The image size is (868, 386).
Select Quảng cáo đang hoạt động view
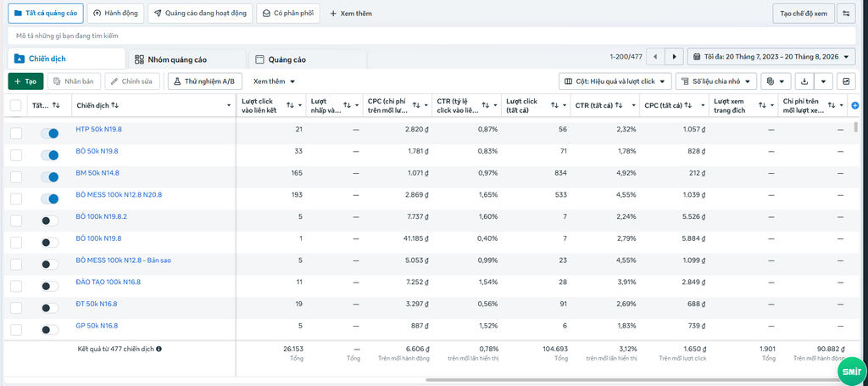(x=200, y=14)
